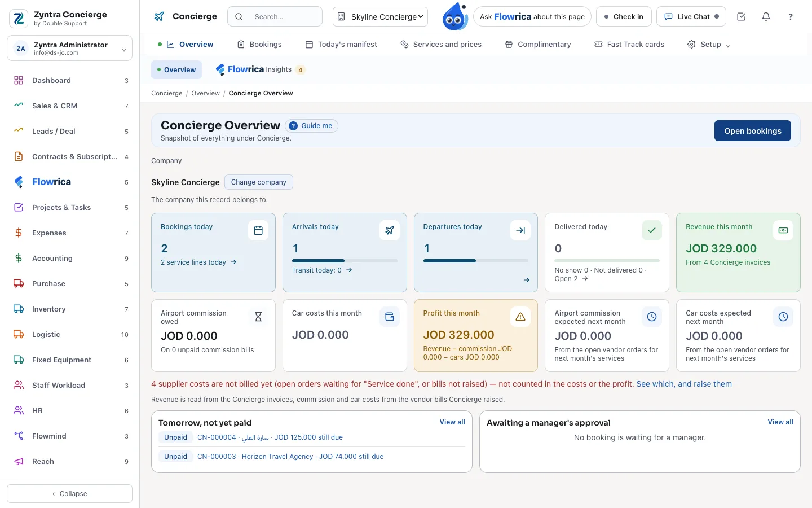Open Services and prices tab

click(x=441, y=44)
